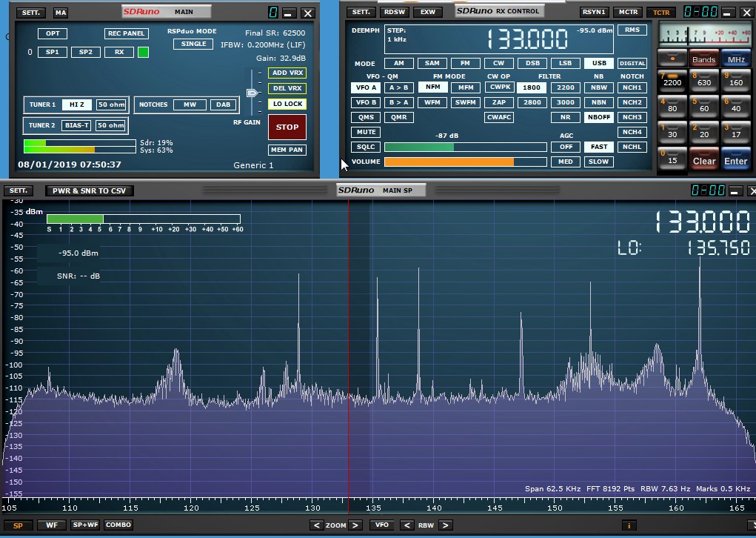Click the zoom in right arrow
This screenshot has width=756, height=538.
click(x=355, y=525)
